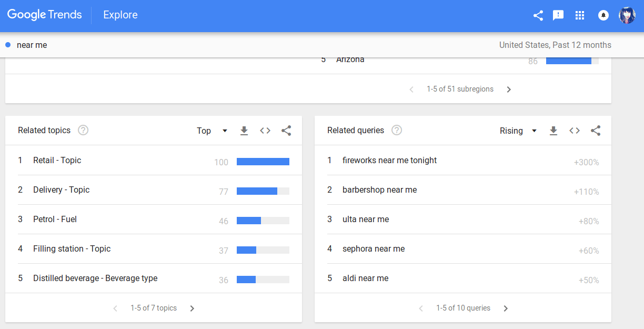
Task: Show next page of related topics
Action: (x=192, y=308)
